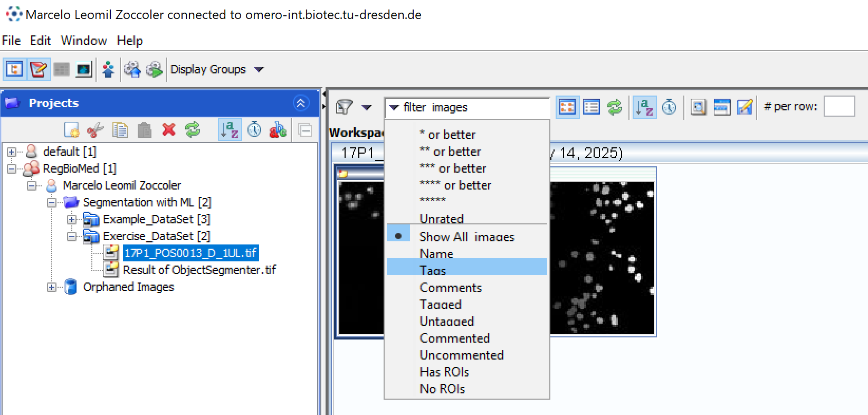This screenshot has width=868, height=415.
Task: Select Show All images radio option
Action: [x=467, y=237]
